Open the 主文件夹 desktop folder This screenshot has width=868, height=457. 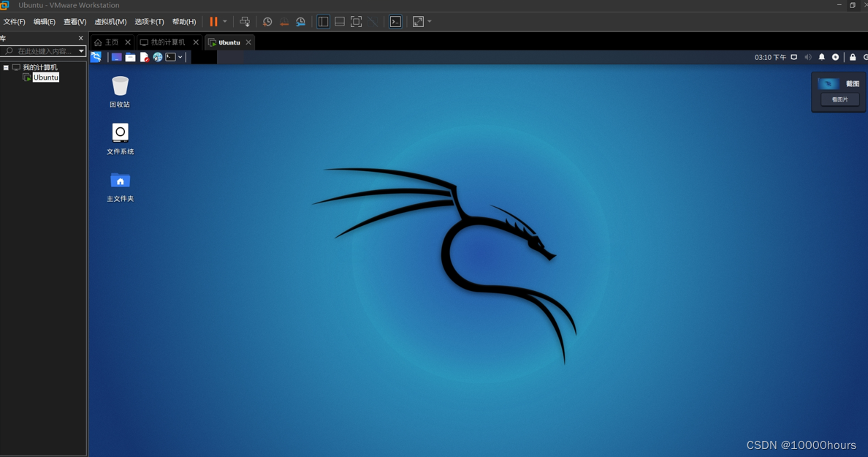point(120,186)
